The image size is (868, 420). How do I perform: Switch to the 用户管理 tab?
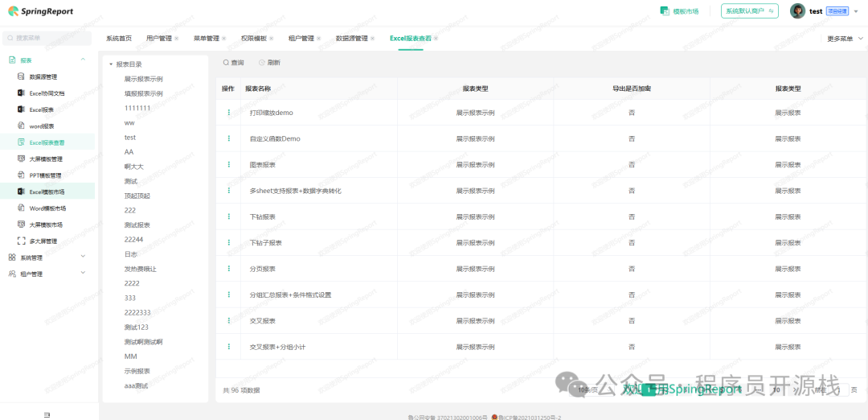pyautogui.click(x=159, y=39)
